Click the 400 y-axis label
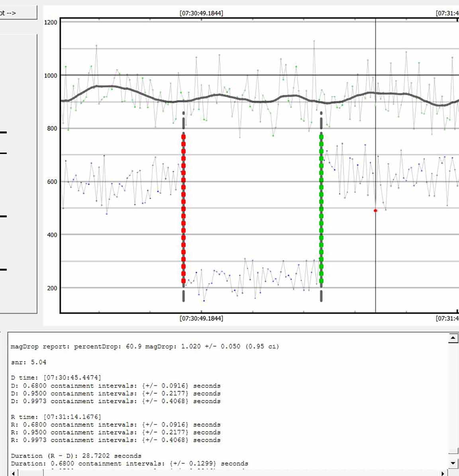The height and width of the screenshot is (476, 459). (52, 235)
